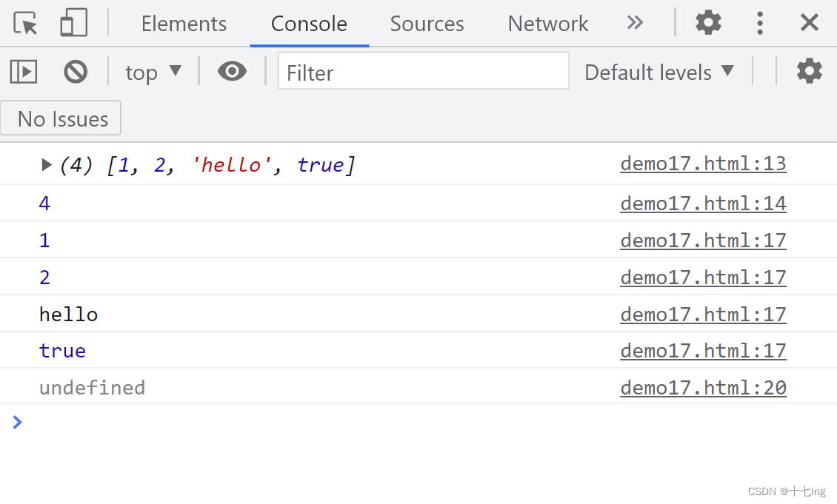Activate the inspect element picker icon
837x504 pixels.
click(25, 23)
